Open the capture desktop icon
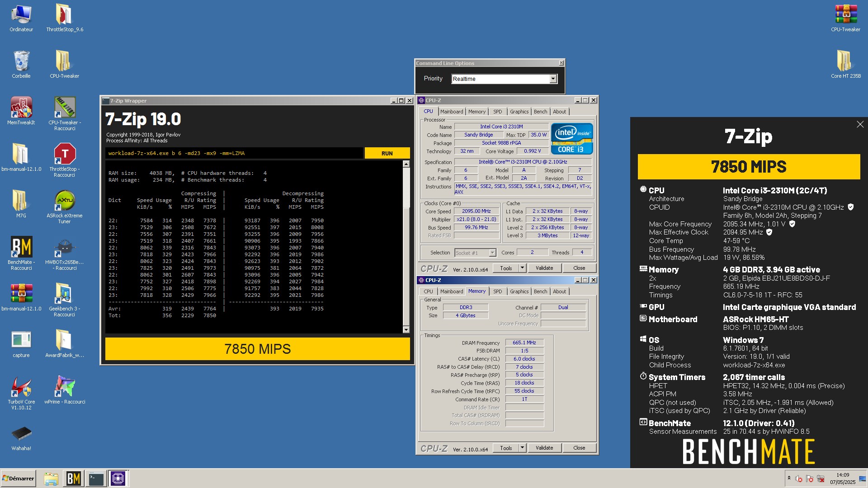Image resolution: width=868 pixels, height=488 pixels. coord(21,344)
